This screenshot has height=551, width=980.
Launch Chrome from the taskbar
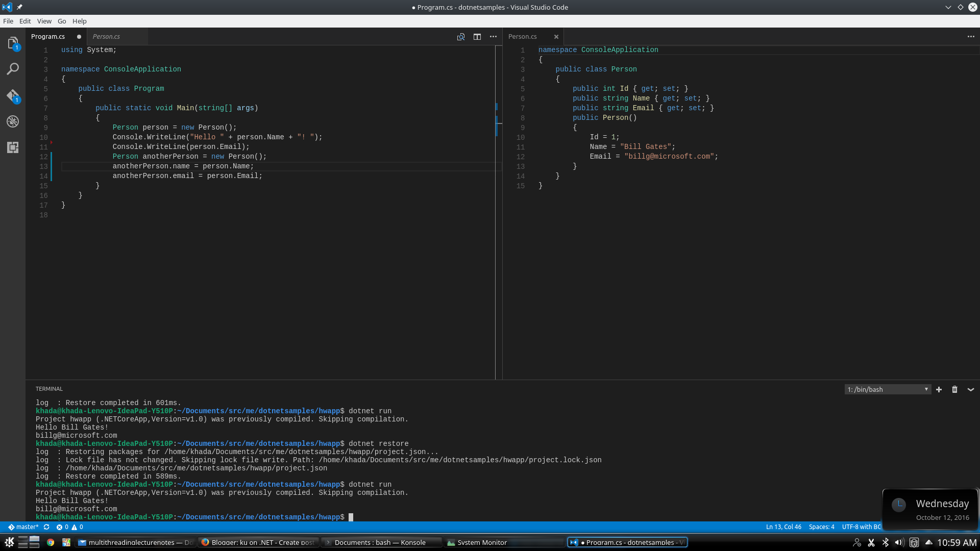[51, 542]
